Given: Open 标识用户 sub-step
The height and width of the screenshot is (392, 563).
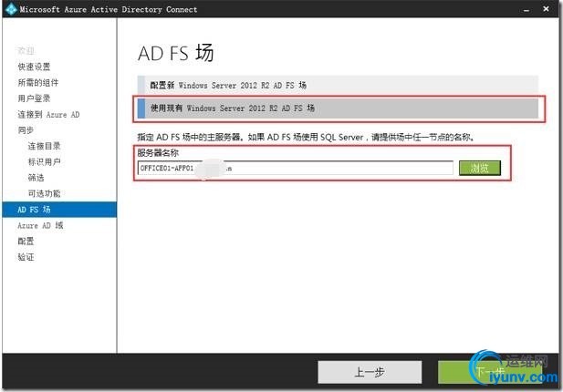Looking at the screenshot, I should 44,161.
